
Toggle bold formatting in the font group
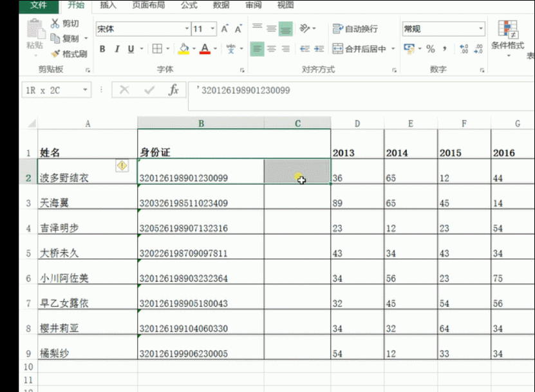[102, 49]
